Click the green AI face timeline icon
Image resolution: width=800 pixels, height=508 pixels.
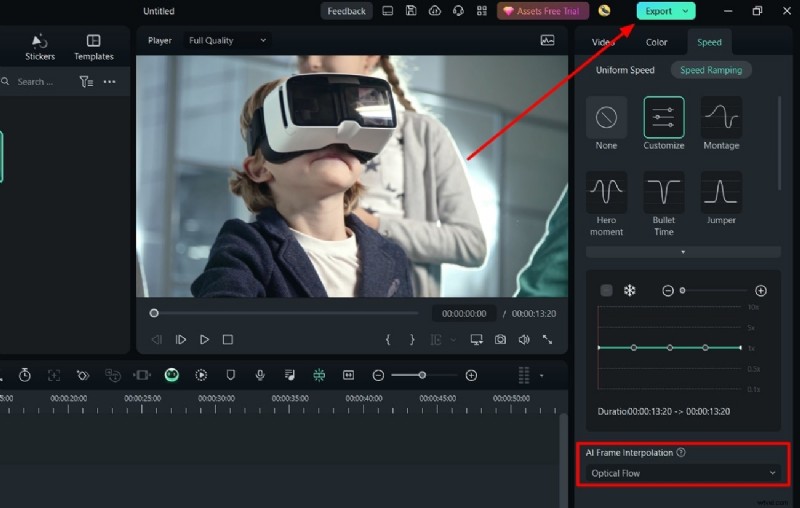[172, 375]
